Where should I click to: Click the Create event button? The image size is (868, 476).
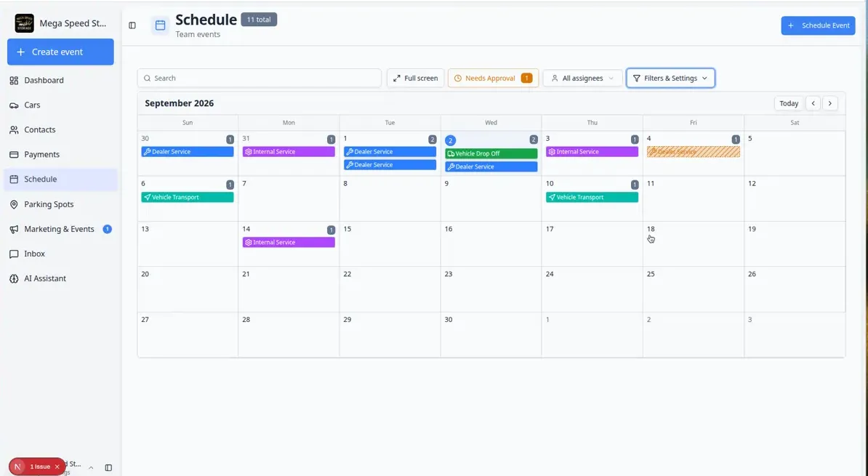(60, 52)
